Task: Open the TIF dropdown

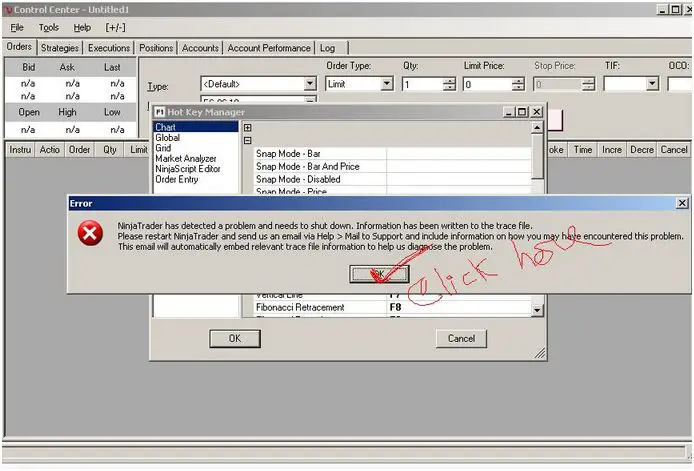Action: (652, 84)
